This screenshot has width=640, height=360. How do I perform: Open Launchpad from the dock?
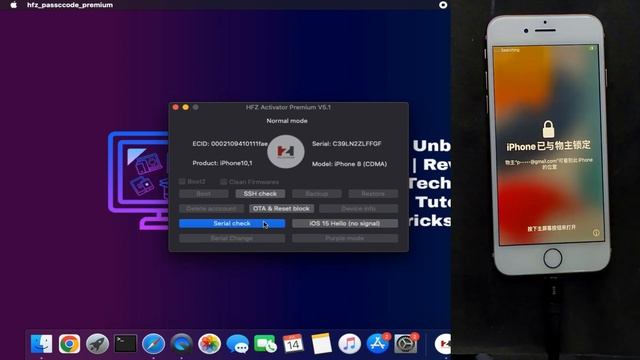97,344
